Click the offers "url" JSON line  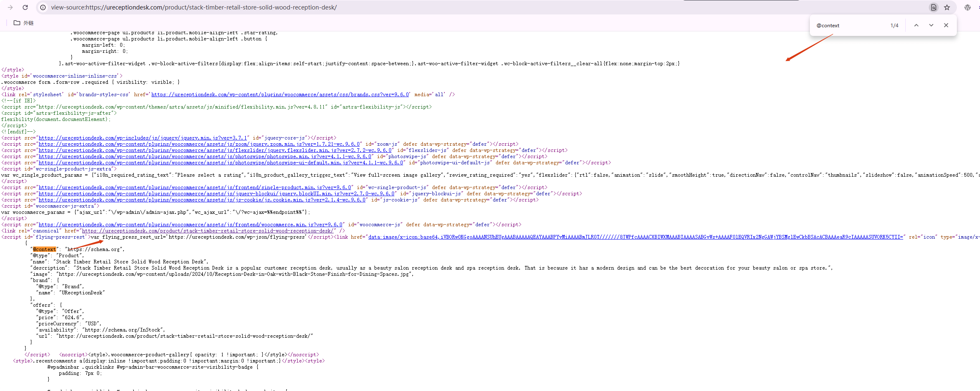click(175, 336)
